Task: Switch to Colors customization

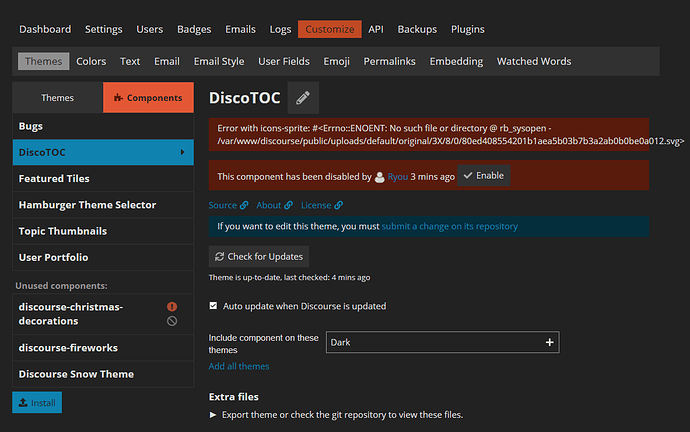Action: pos(91,61)
